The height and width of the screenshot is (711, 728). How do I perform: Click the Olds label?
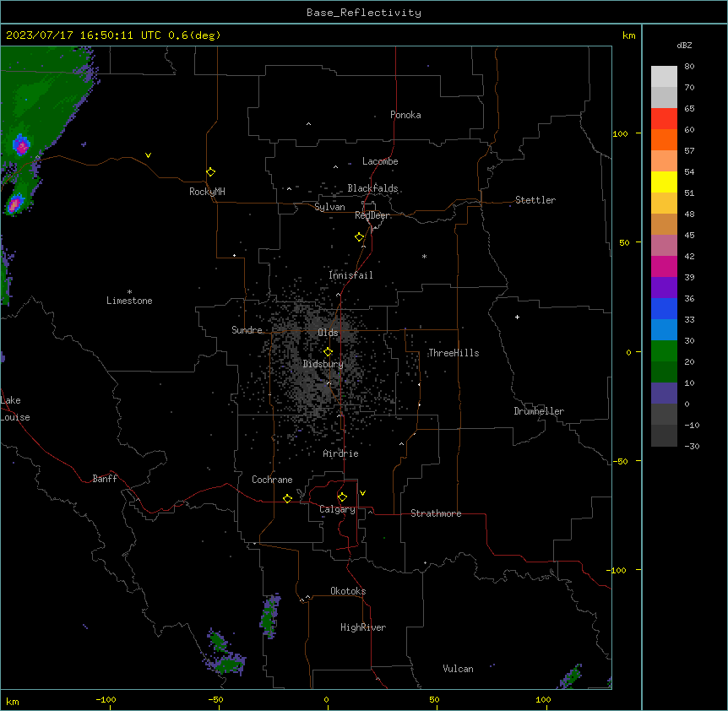point(328,333)
